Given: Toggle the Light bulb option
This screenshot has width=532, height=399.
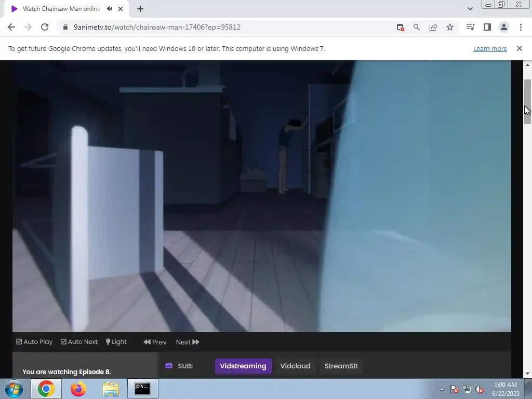Looking at the screenshot, I should pyautogui.click(x=116, y=342).
